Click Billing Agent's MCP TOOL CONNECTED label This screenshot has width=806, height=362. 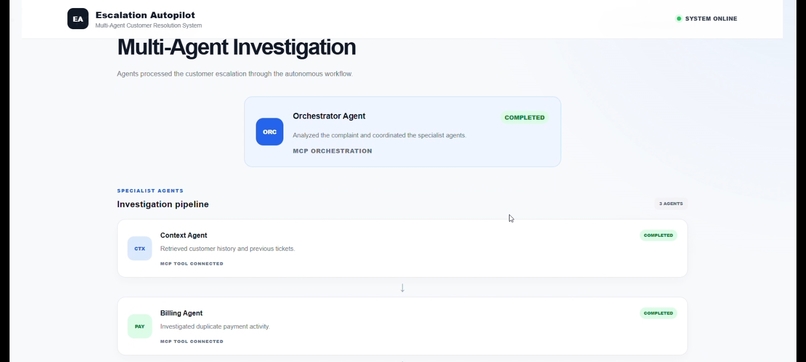click(192, 341)
